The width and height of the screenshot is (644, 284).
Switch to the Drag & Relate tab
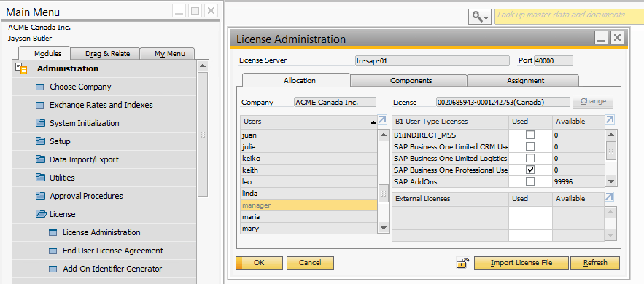click(x=108, y=54)
